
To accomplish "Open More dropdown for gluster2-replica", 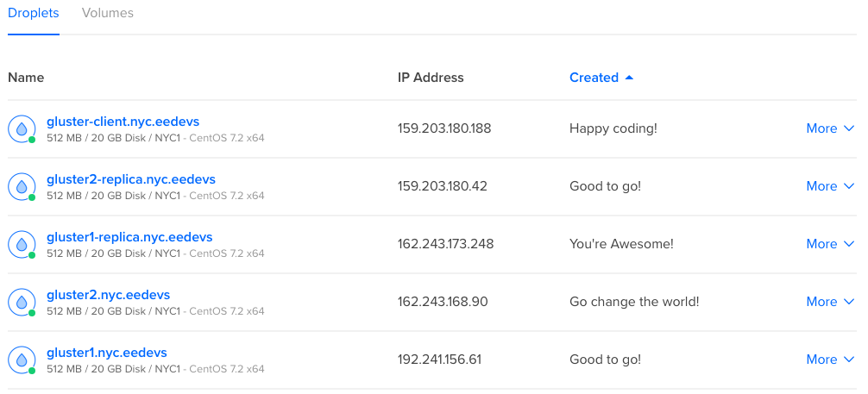I will click(x=829, y=186).
